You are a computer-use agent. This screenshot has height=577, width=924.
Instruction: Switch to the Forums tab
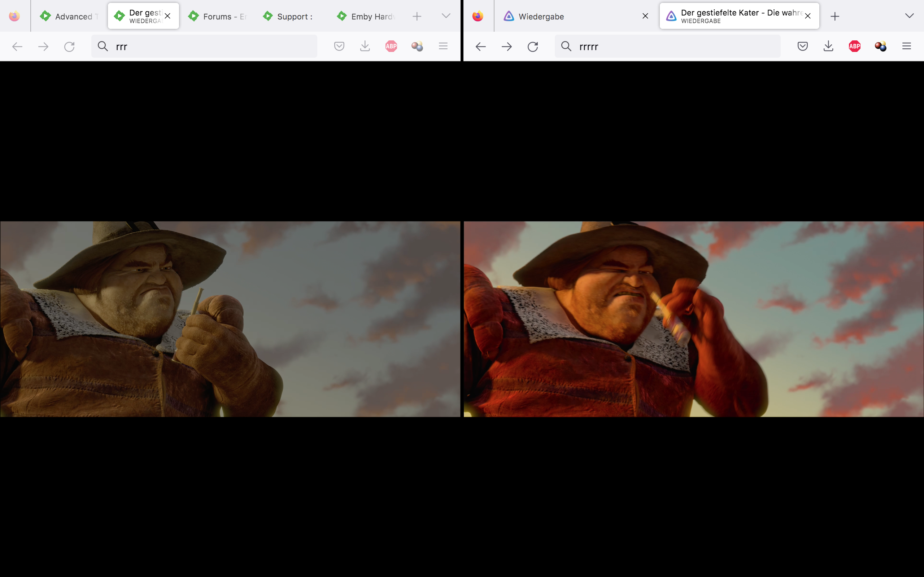218,16
